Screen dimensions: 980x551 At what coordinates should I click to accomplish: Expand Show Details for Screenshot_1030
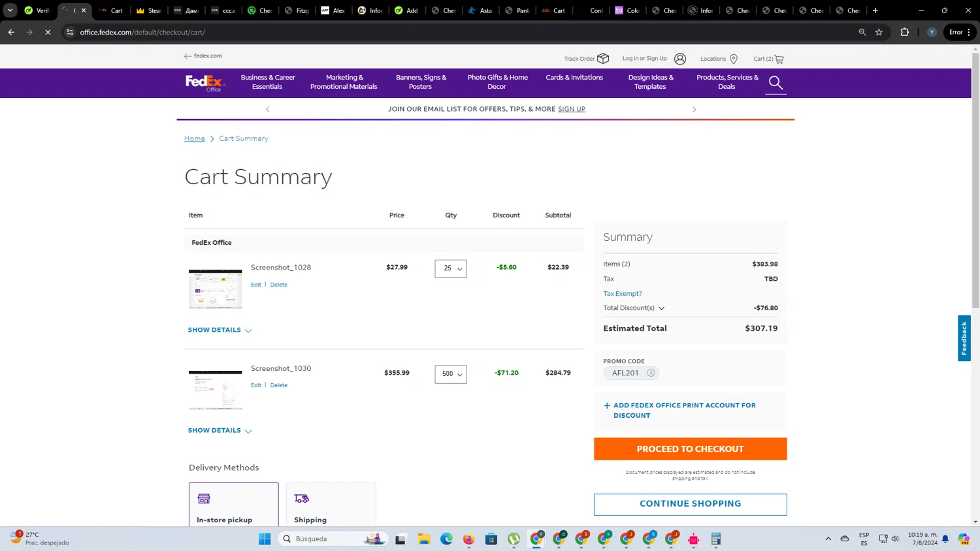[x=220, y=431]
